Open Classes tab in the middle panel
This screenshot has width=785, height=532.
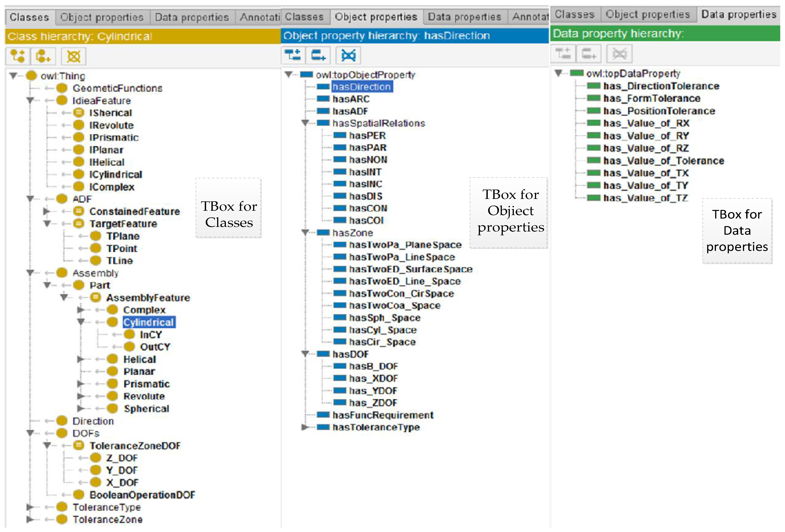coord(304,17)
